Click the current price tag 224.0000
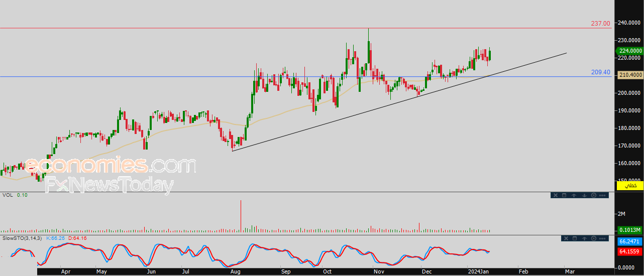Screen dimensions: 644x276 [630, 51]
